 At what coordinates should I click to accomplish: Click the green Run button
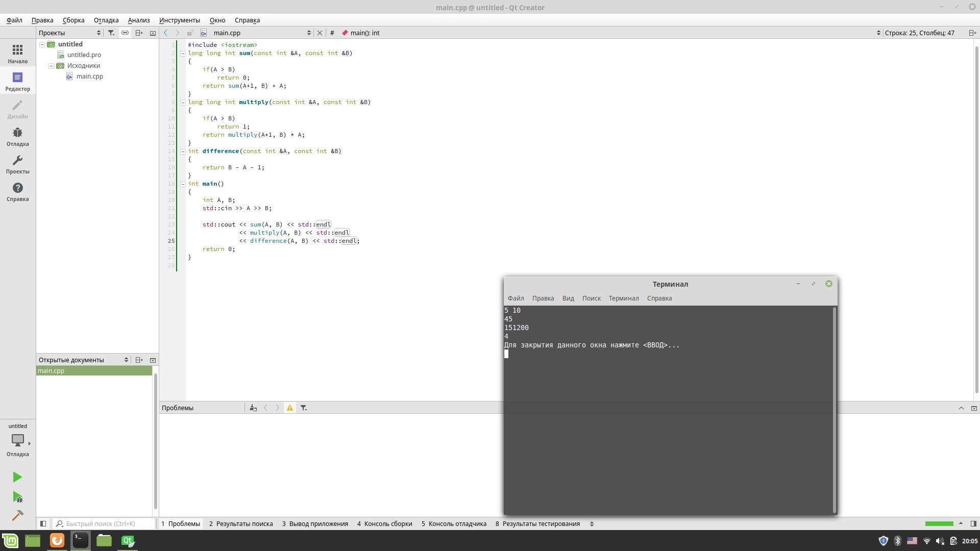point(17,477)
